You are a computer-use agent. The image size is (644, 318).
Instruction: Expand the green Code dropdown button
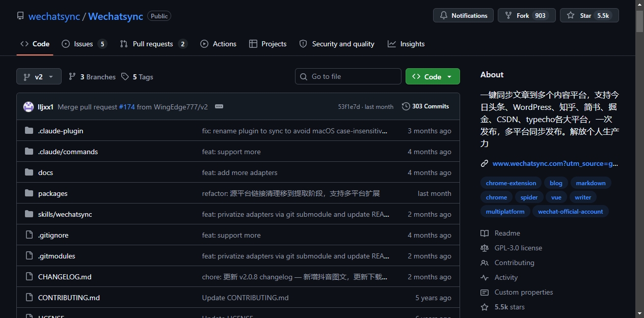click(x=433, y=76)
